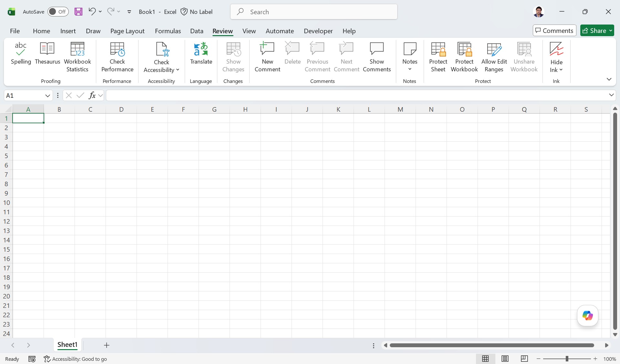Viewport: 620px width, 364px height.
Task: Switch to Page Break Preview in status bar
Action: (524, 359)
